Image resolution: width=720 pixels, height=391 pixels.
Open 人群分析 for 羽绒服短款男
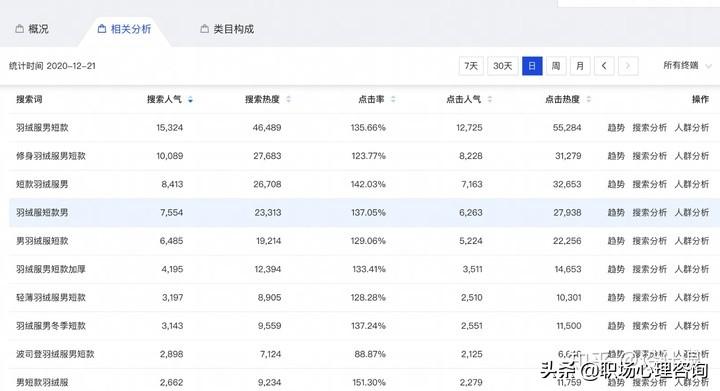point(692,212)
